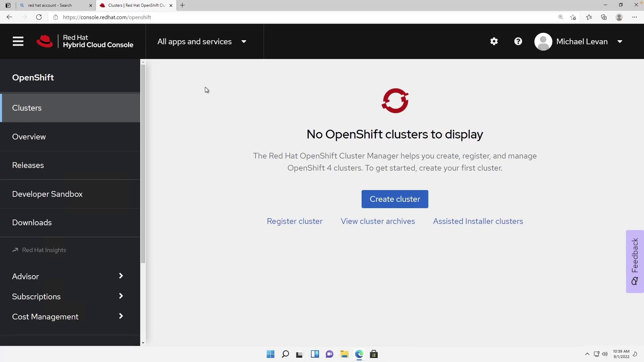Click the Red Hat logo
This screenshot has width=644, height=362.
pos(45,42)
